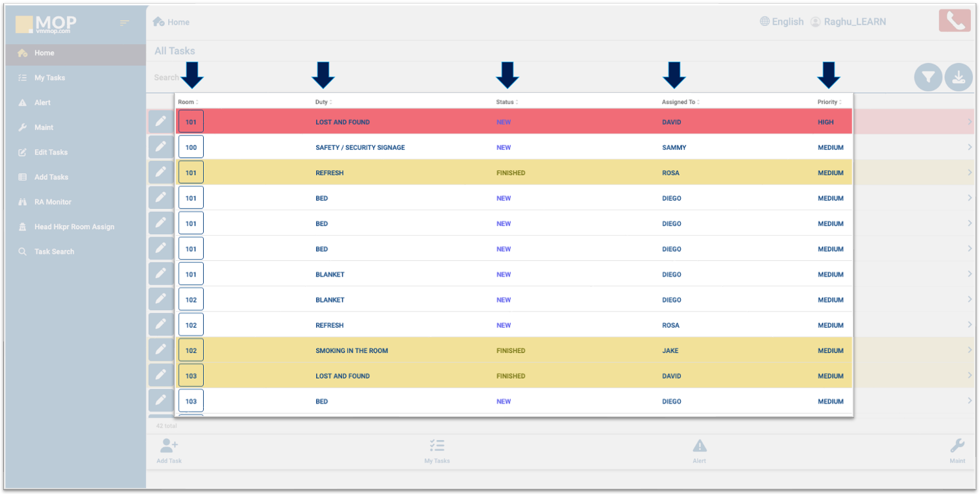Viewport: 980px width, 494px height.
Task: Collapse sidebar using the hamburger menu icon
Action: 125,23
